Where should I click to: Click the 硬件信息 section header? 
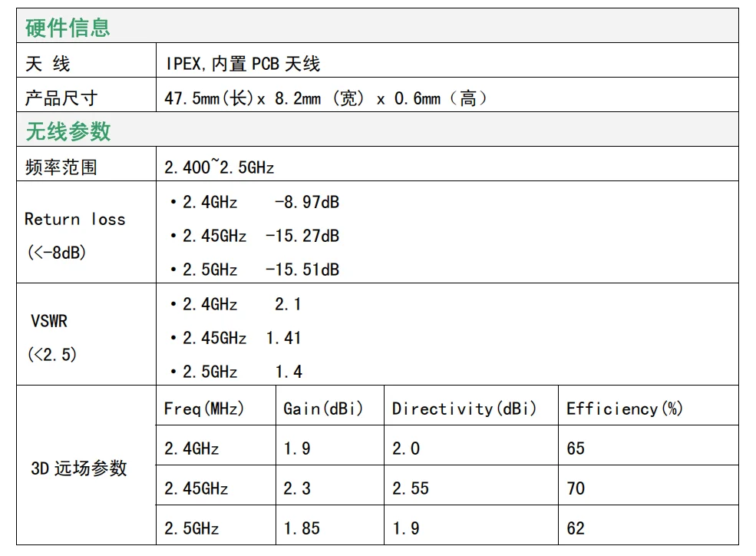(x=68, y=28)
